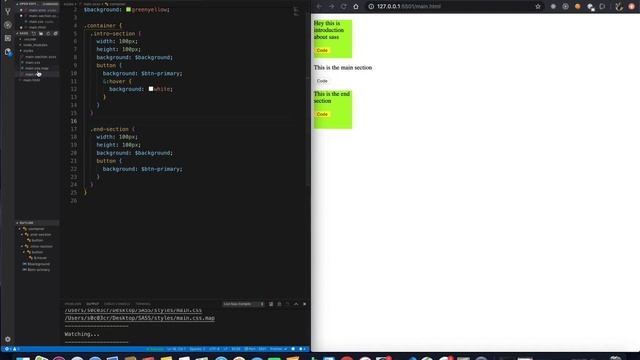This screenshot has width=640, height=360.
Task: Click the Code button in end section box
Action: tap(322, 114)
